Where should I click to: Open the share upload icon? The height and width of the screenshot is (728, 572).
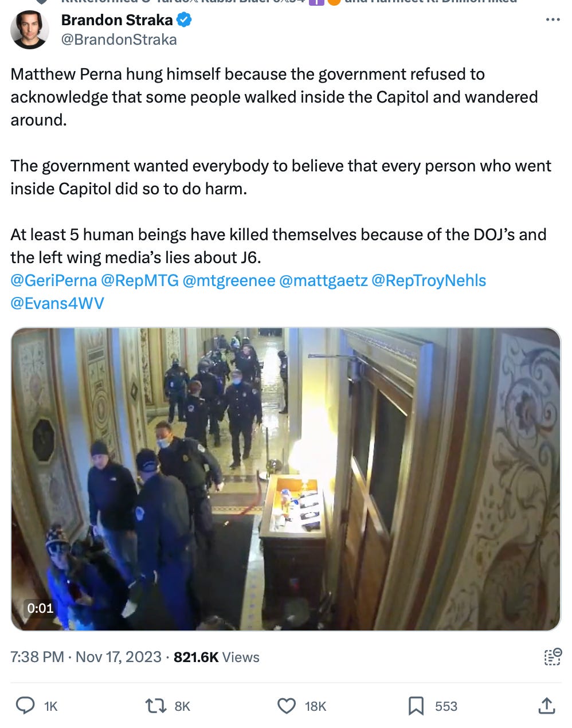(547, 706)
